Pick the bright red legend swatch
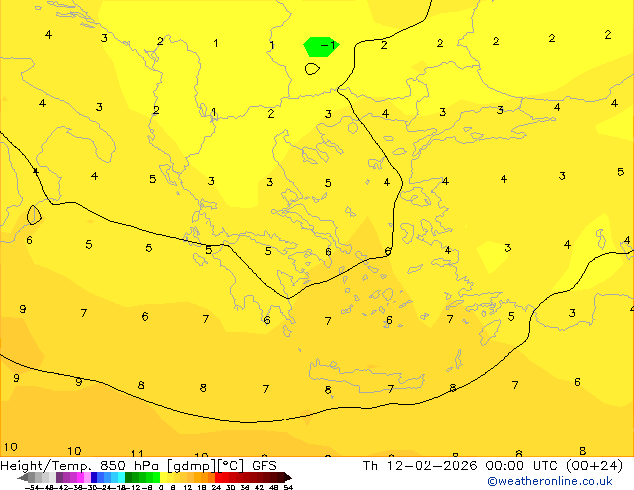The height and width of the screenshot is (490, 634). 218,477
